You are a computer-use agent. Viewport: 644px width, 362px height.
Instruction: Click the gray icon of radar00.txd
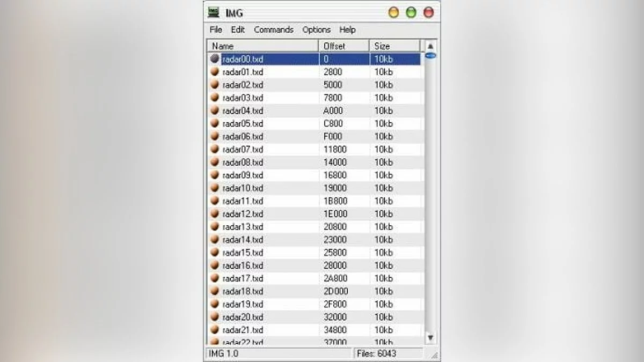point(215,59)
